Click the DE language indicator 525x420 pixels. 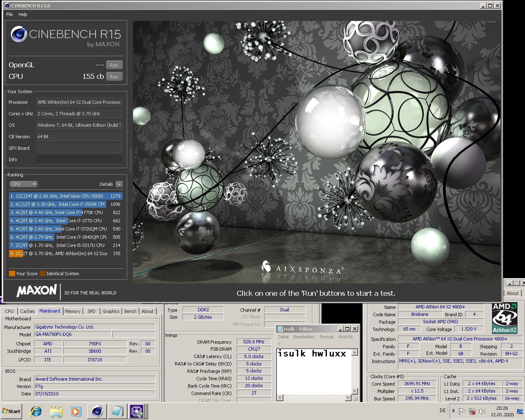(443, 411)
